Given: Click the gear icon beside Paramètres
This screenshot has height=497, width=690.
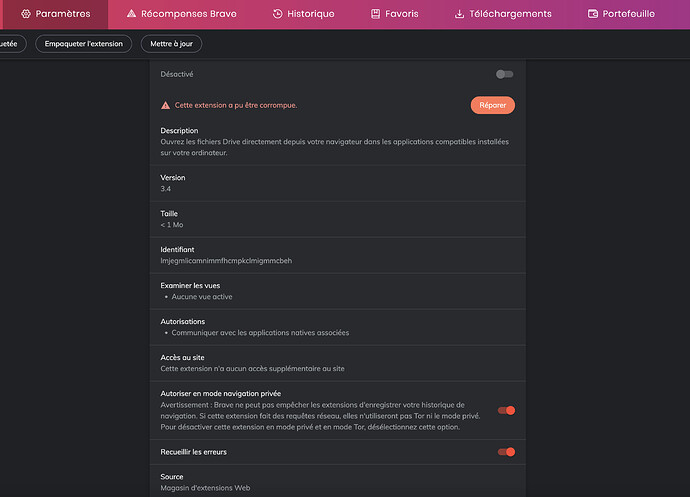Looking at the screenshot, I should pyautogui.click(x=26, y=14).
